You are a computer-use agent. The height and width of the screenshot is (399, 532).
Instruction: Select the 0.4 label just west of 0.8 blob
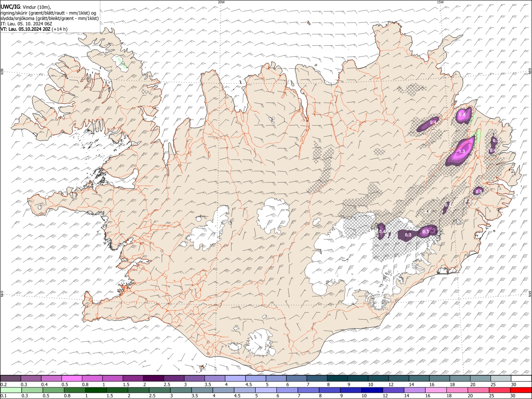pos(433,122)
